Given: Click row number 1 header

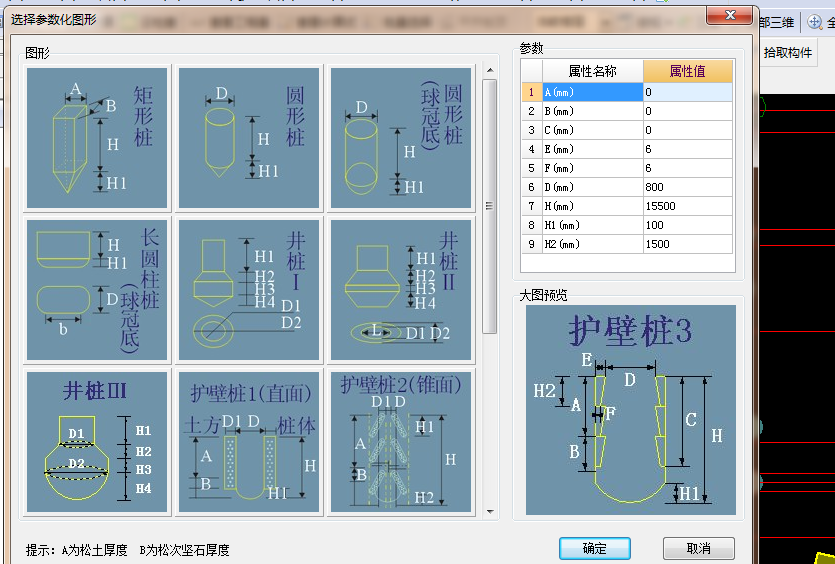Looking at the screenshot, I should [x=531, y=92].
